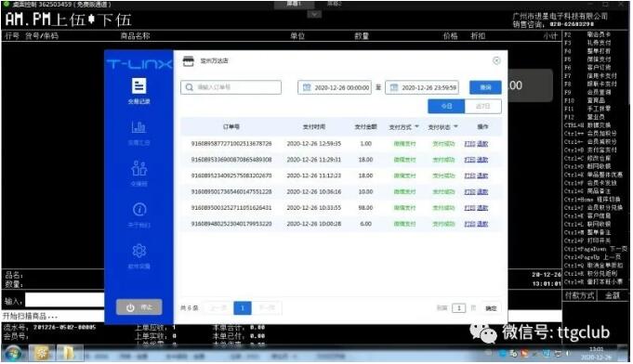
Task: Open the start date calendar icon
Action: point(307,87)
